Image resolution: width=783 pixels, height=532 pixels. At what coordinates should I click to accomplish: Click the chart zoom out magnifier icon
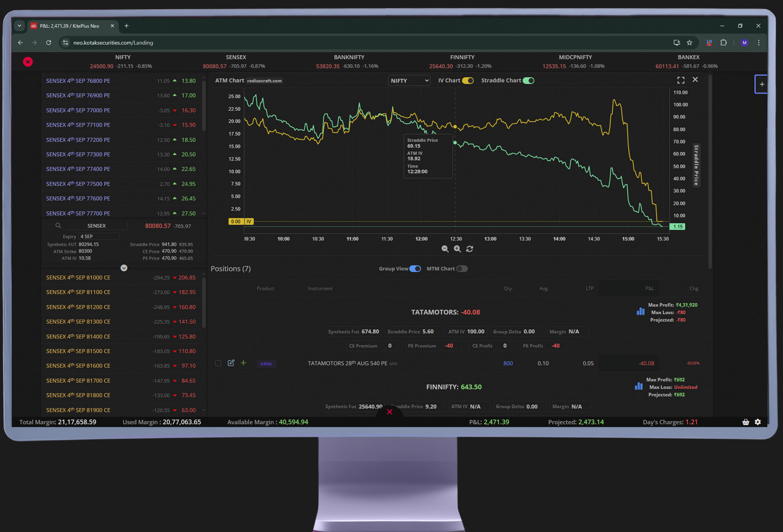point(445,249)
